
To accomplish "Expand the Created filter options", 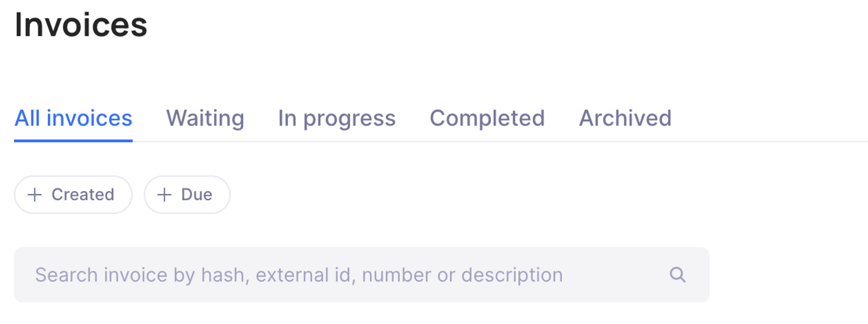I will coord(82,195).
